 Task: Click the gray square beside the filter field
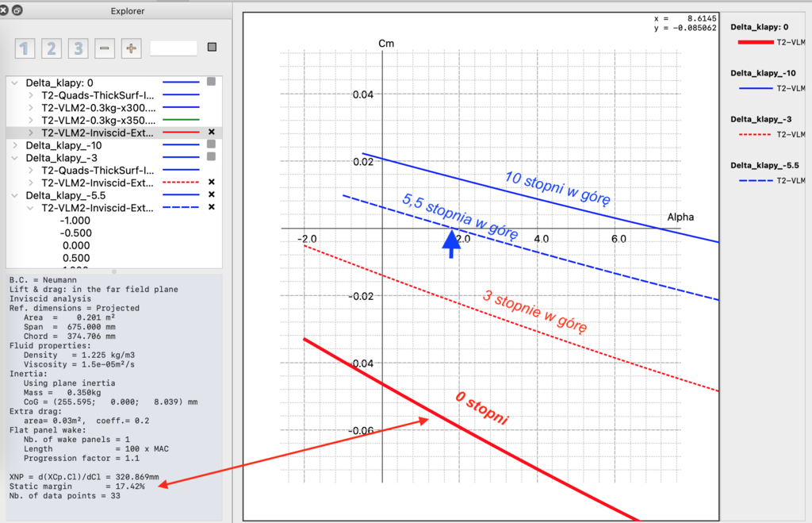(x=212, y=48)
